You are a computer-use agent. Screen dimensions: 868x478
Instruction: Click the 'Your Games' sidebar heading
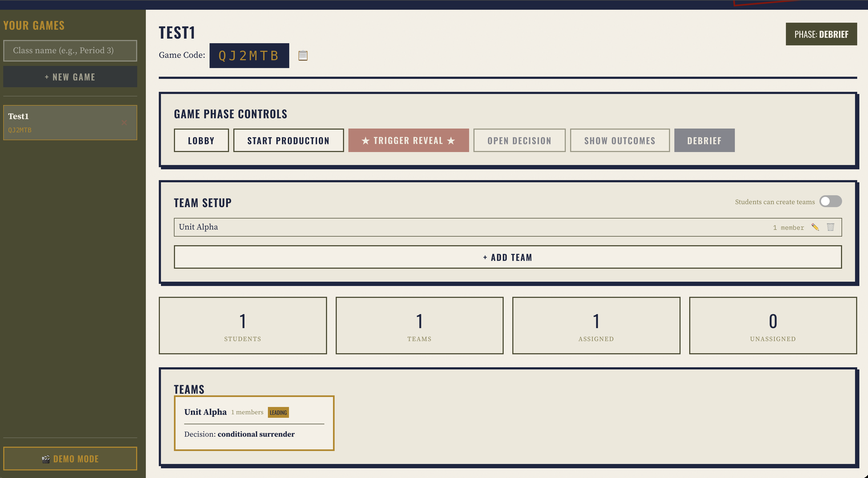pyautogui.click(x=34, y=26)
